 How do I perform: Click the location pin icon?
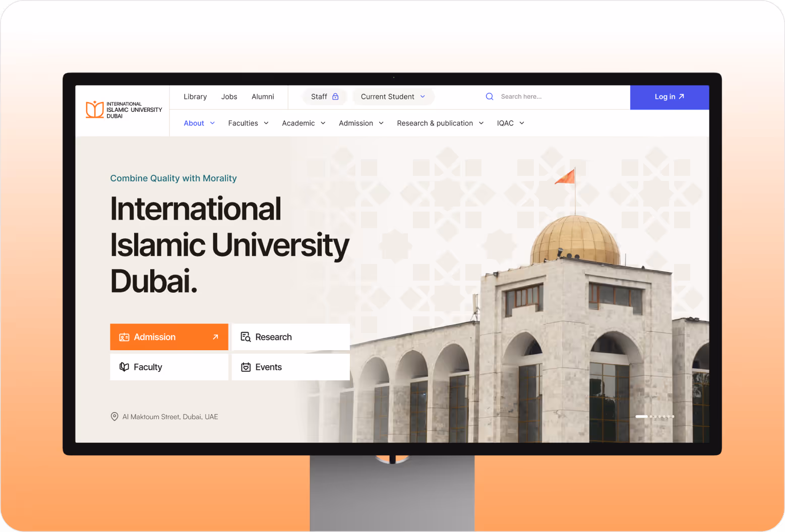click(114, 417)
